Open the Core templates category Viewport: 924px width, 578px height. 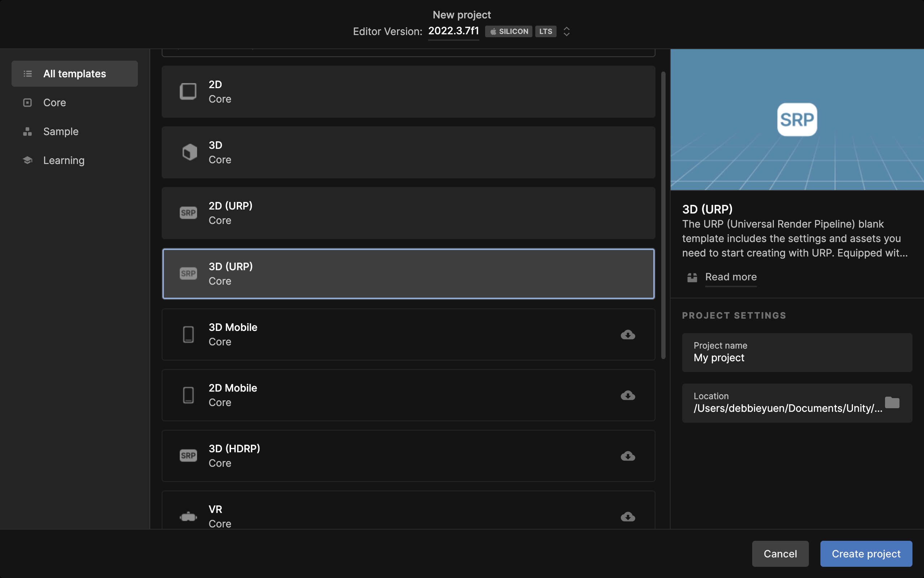coord(55,103)
